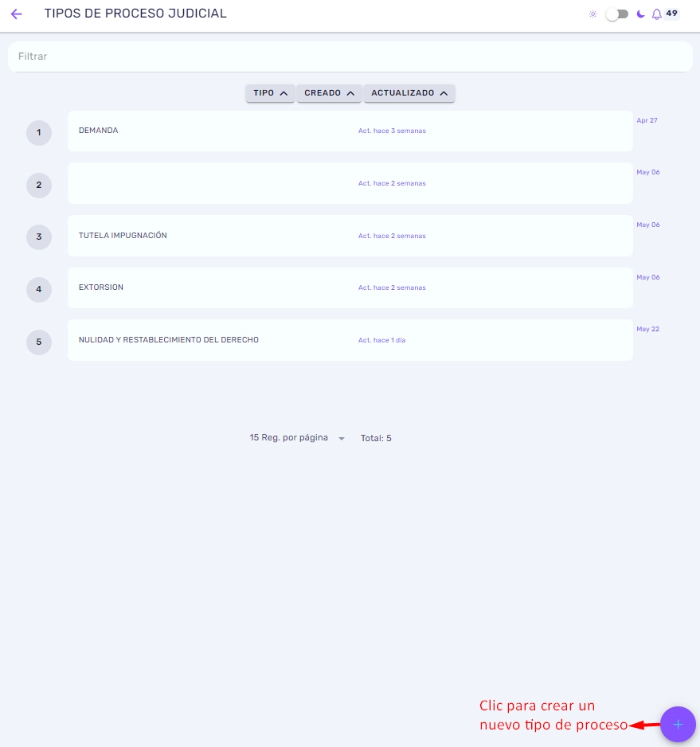This screenshot has width=700, height=747.
Task: Click the sun light-mode icon
Action: [x=592, y=14]
